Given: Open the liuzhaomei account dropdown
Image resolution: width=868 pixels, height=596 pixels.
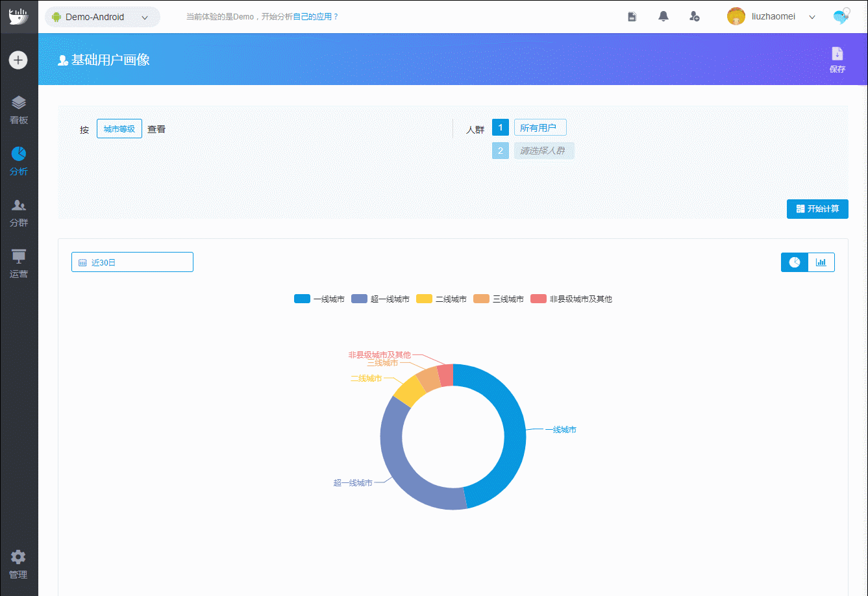Looking at the screenshot, I should pos(771,17).
